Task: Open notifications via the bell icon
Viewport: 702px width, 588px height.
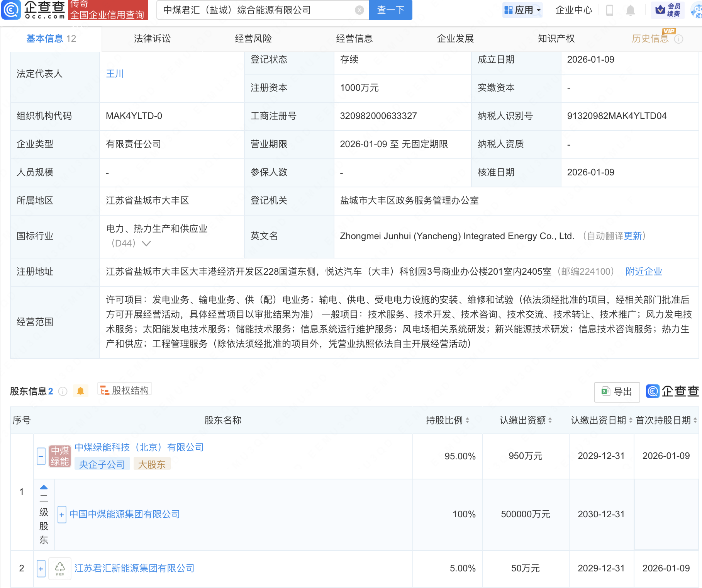Action: point(630,10)
